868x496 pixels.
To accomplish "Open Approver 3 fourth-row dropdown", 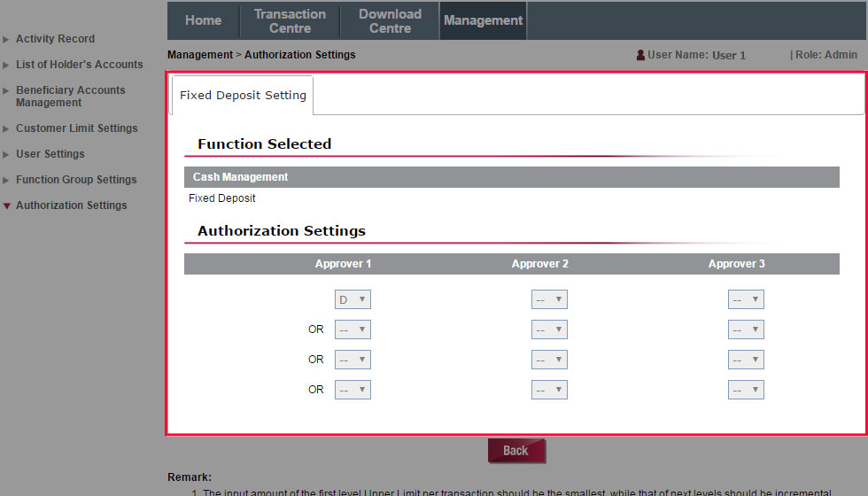I will (x=746, y=390).
